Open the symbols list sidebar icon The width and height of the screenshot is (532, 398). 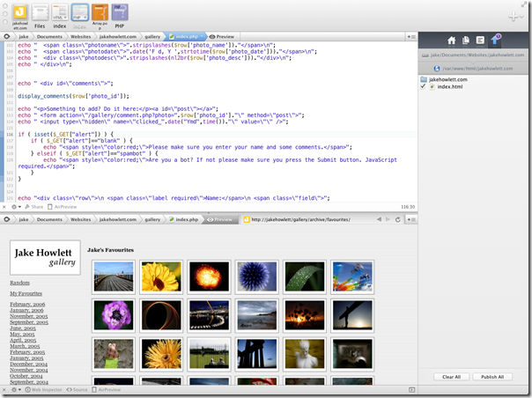click(480, 41)
